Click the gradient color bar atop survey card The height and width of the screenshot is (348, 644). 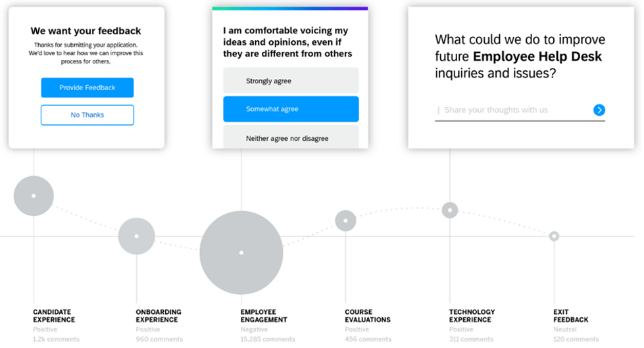pyautogui.click(x=290, y=8)
